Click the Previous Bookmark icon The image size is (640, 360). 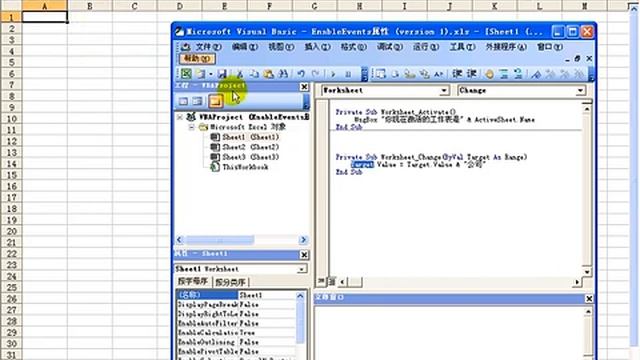pos(565,74)
